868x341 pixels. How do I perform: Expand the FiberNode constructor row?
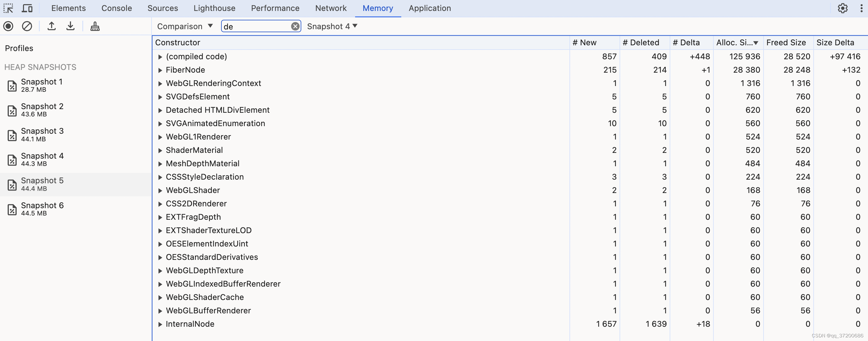click(x=160, y=70)
